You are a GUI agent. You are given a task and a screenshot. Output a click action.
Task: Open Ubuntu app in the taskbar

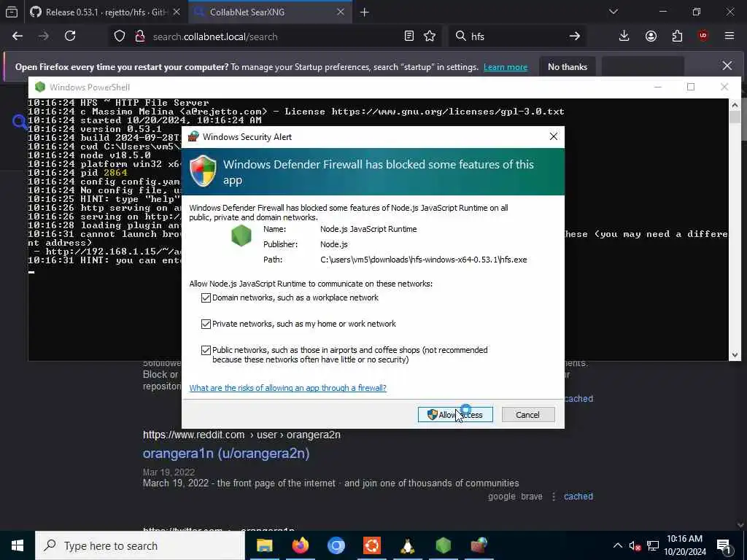pos(371,545)
